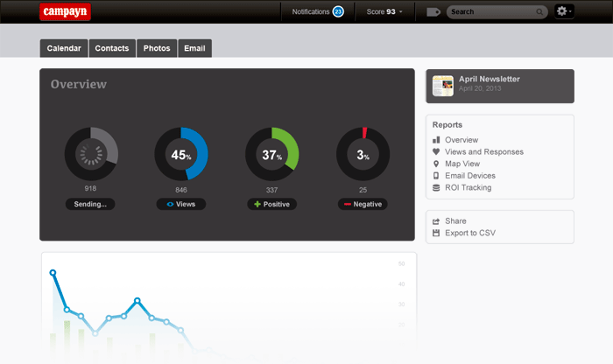Click the first data point on line chart
The width and height of the screenshot is (613, 364).
tap(53, 273)
